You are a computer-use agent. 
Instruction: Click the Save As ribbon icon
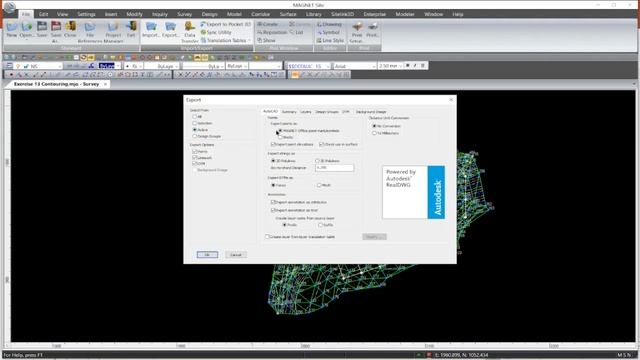click(x=56, y=31)
